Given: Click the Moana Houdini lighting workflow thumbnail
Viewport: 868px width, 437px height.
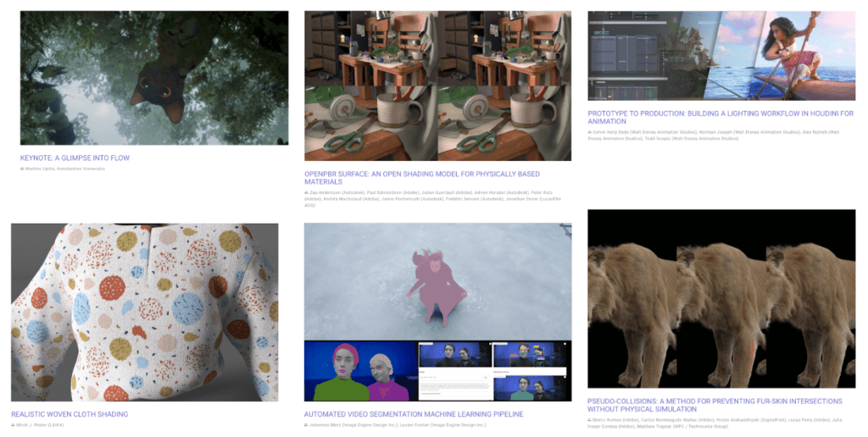Looking at the screenshot, I should [721, 55].
